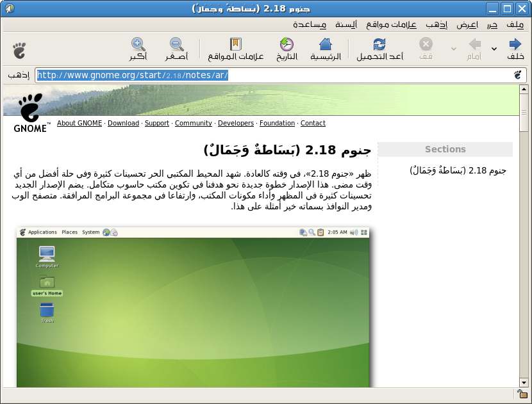Open the About GNOME link
Image resolution: width=532 pixels, height=404 pixels.
[79, 123]
